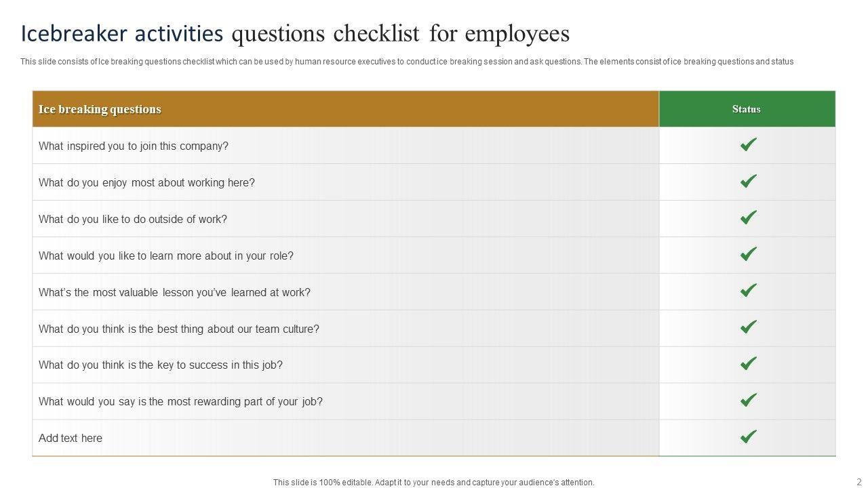Toggle the status checkmark in 'Add text here' row
This screenshot has width=868, height=488.
tap(748, 437)
